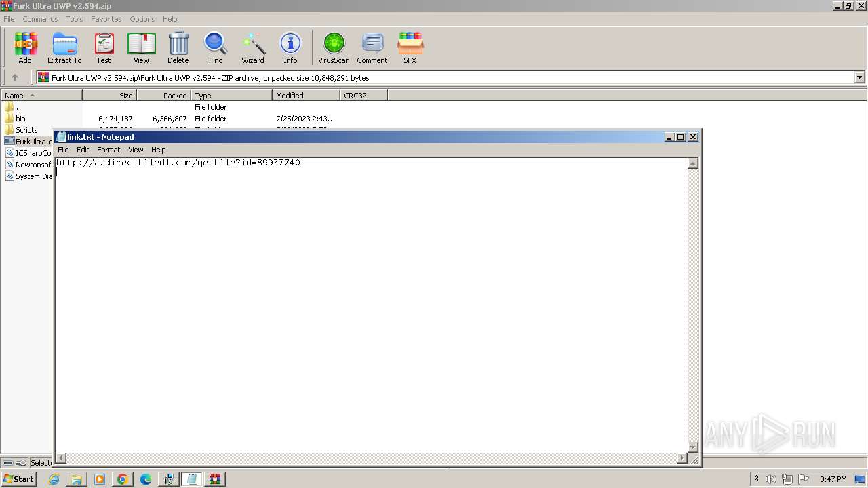Click the Add toolbar icon in WinRAR
The height and width of the screenshot is (488, 868).
coord(25,48)
